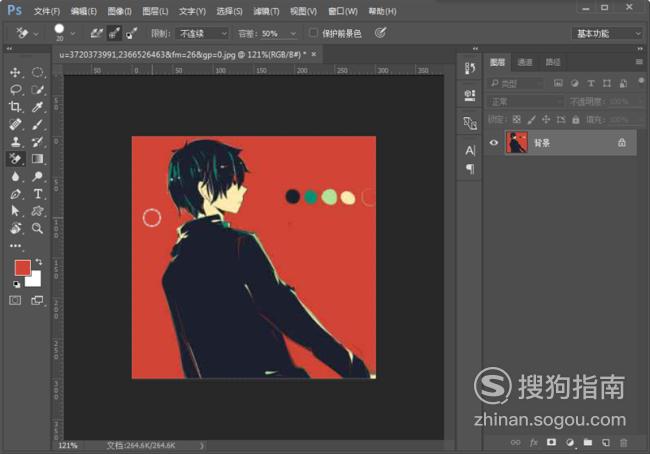Select the Path Selection tool

pyautogui.click(x=15, y=211)
